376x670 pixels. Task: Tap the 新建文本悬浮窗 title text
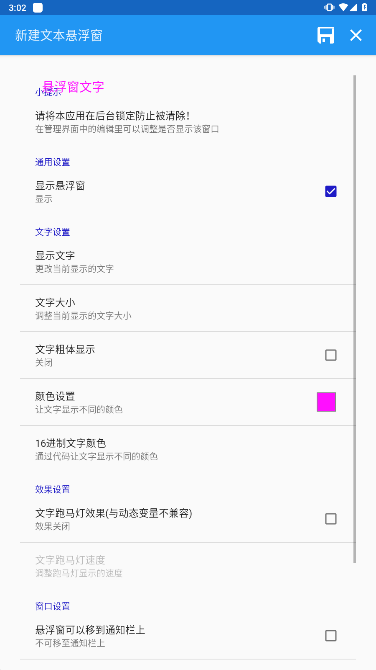click(59, 35)
